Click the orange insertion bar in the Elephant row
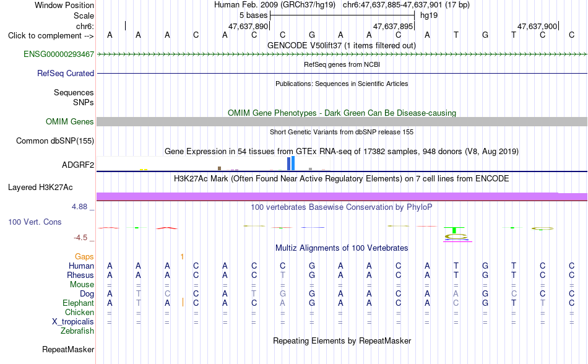The image size is (588, 364). (x=183, y=302)
